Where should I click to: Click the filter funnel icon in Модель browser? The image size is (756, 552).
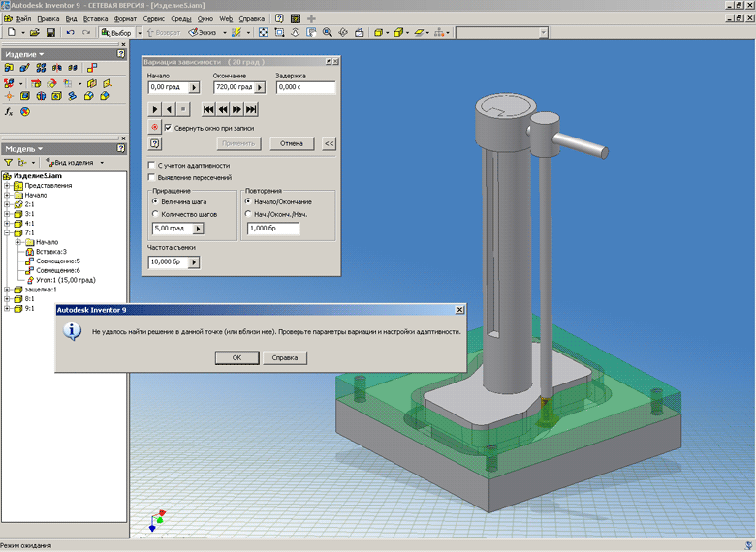8,163
